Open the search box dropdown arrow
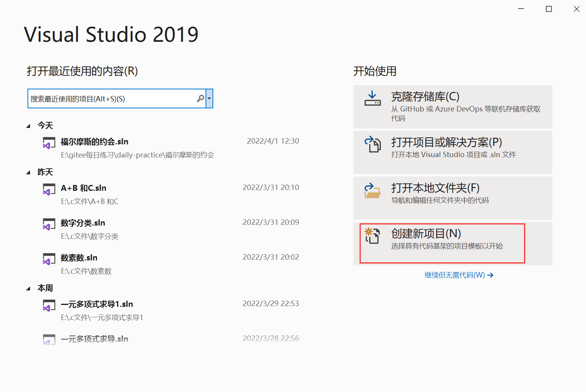The image size is (586, 392). 209,99
